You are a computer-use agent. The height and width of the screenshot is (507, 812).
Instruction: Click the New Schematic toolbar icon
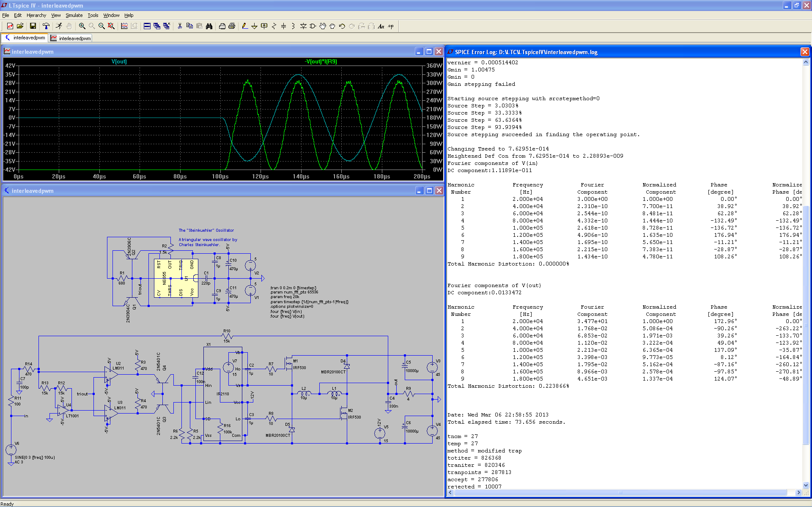tap(10, 26)
